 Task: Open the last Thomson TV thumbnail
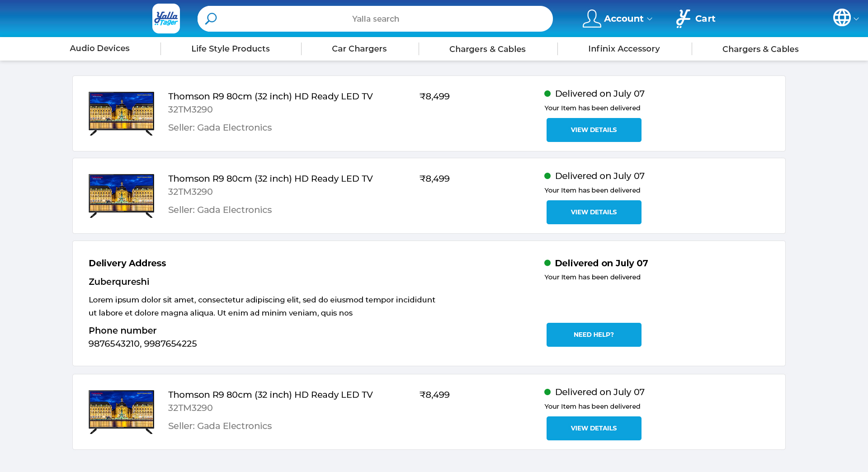121,412
